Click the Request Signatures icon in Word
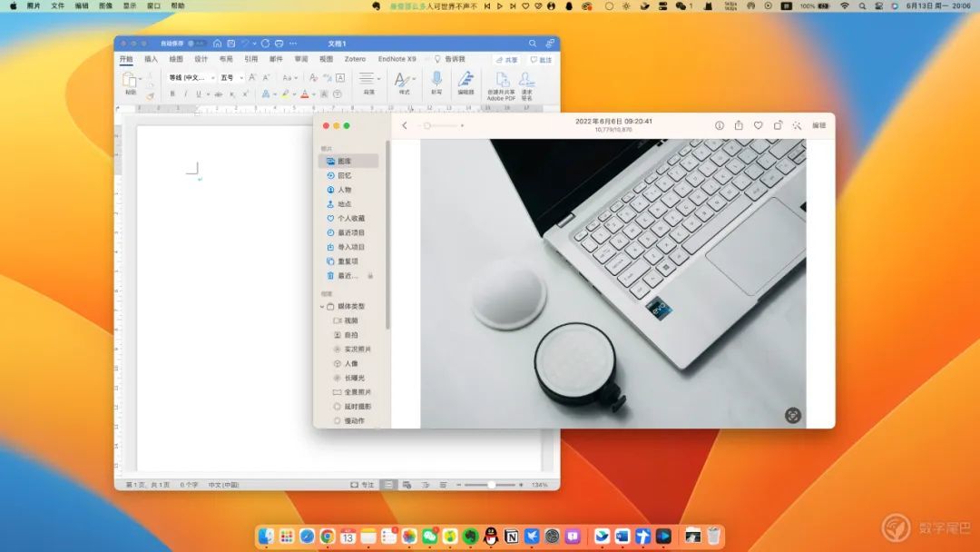The image size is (980, 552). pyautogui.click(x=527, y=79)
